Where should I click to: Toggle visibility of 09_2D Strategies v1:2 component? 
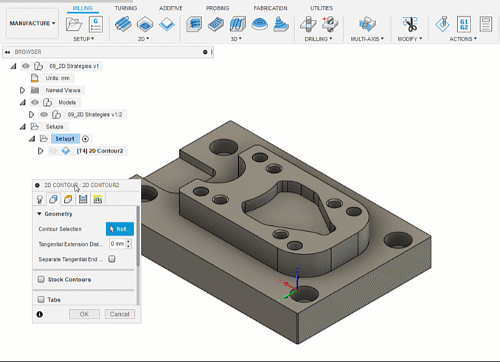tap(44, 114)
